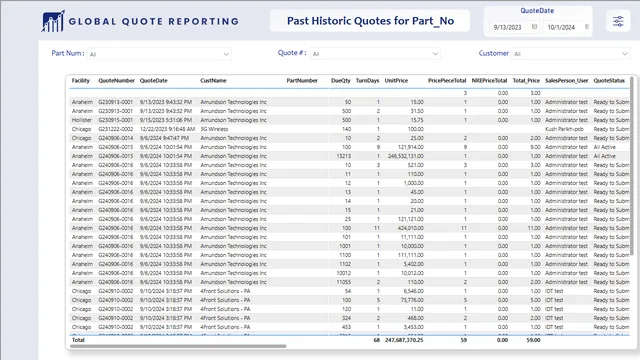Click quote date 9/6/2024 9:47:47 PM
This screenshot has height=360, width=640.
[164, 138]
